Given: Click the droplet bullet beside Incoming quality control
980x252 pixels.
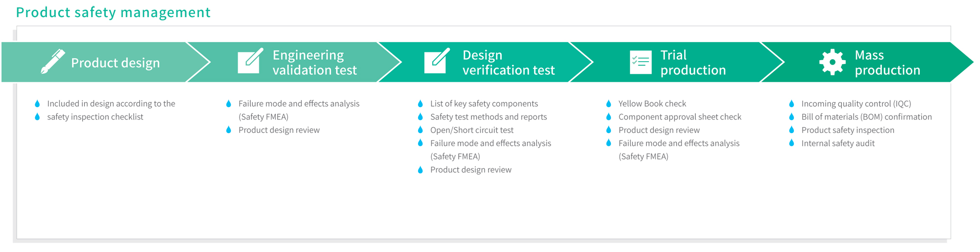Looking at the screenshot, I should click(792, 104).
